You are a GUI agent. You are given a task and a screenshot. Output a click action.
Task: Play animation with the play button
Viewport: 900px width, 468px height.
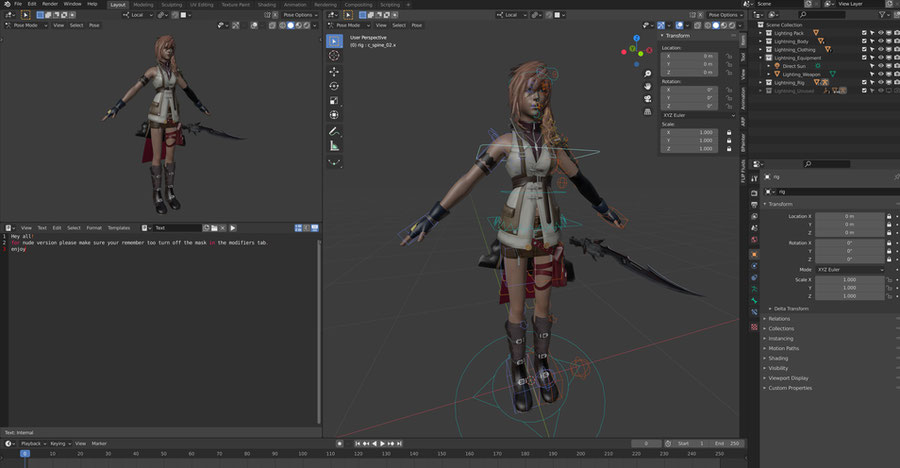click(x=383, y=444)
